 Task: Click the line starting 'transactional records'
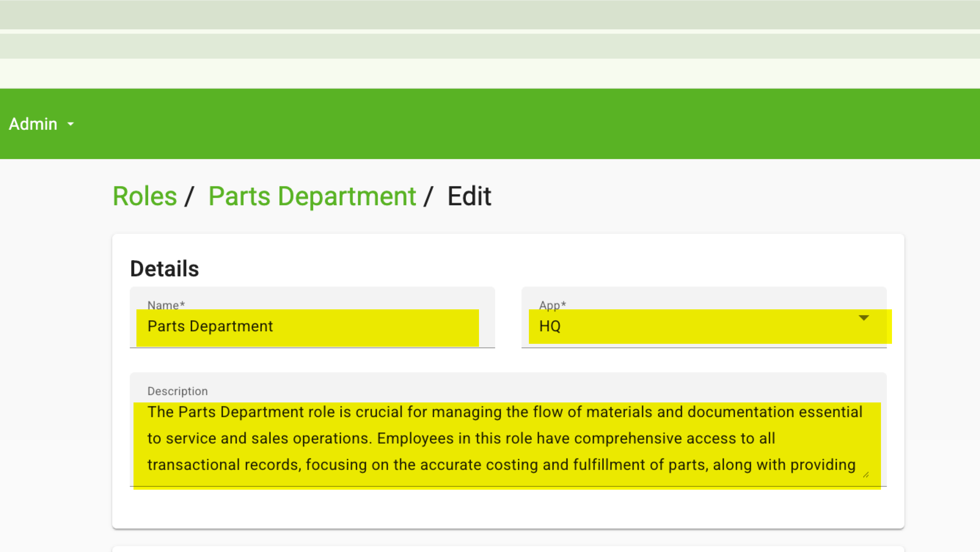coord(501,464)
